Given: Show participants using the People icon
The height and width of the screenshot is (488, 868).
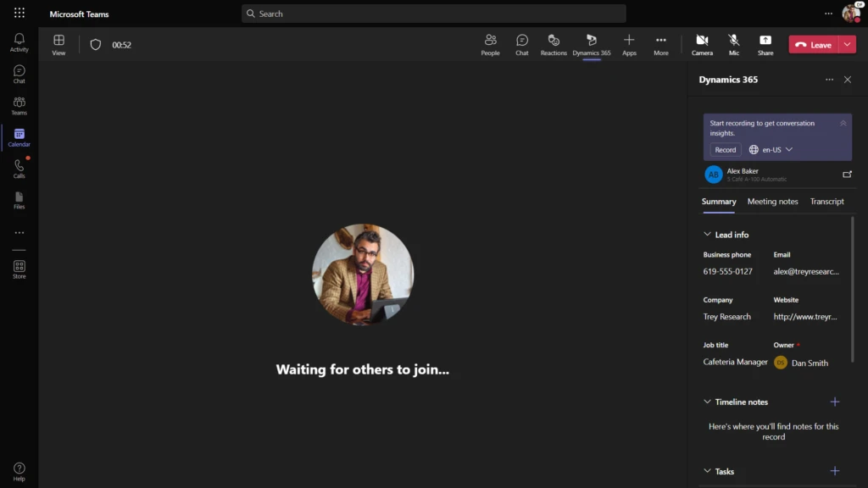Looking at the screenshot, I should 490,44.
